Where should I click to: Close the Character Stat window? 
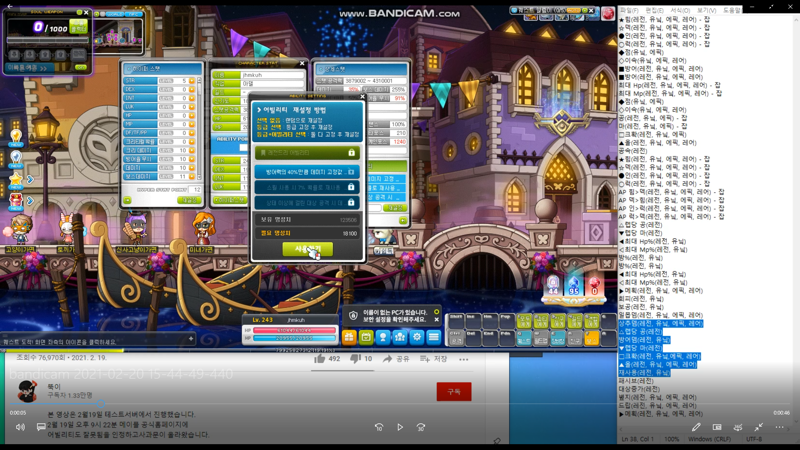tap(302, 63)
